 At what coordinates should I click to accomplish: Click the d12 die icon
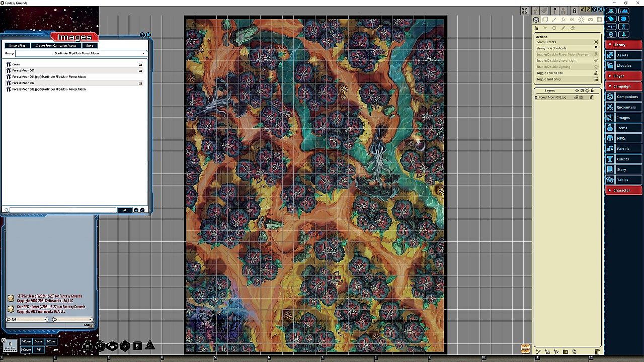click(x=100, y=346)
